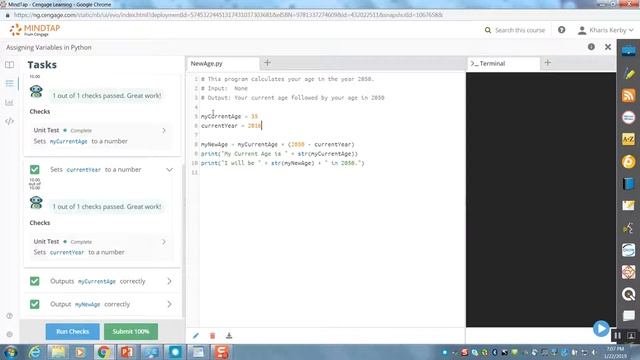Screen dimensions: 640x360
Task: Click the pause icon at bottom right
Action: click(617, 336)
